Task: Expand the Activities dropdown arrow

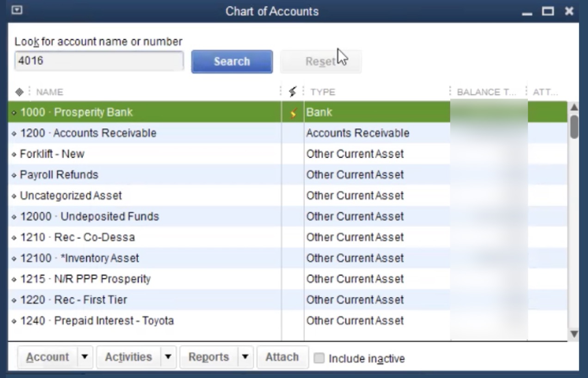Action: click(168, 357)
